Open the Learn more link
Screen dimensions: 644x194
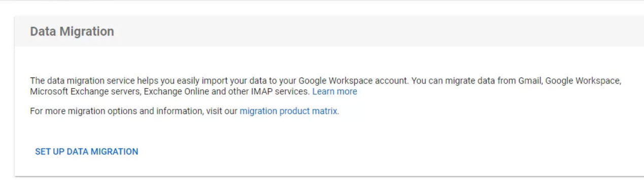click(x=334, y=92)
